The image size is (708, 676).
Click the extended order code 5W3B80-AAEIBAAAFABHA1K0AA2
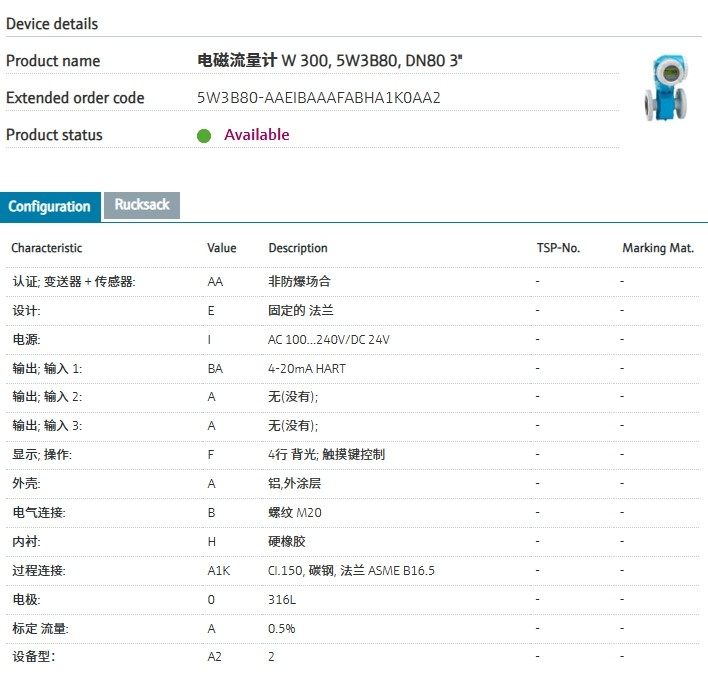[x=319, y=98]
